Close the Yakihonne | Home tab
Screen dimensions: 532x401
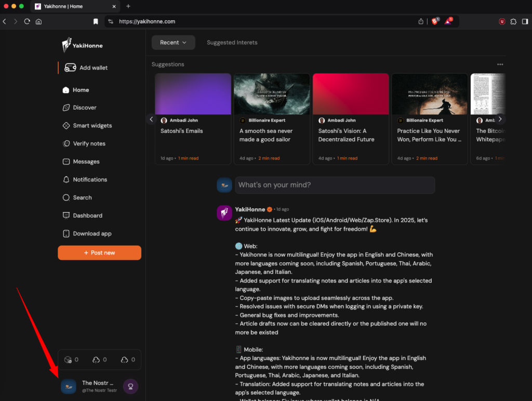pos(114,6)
